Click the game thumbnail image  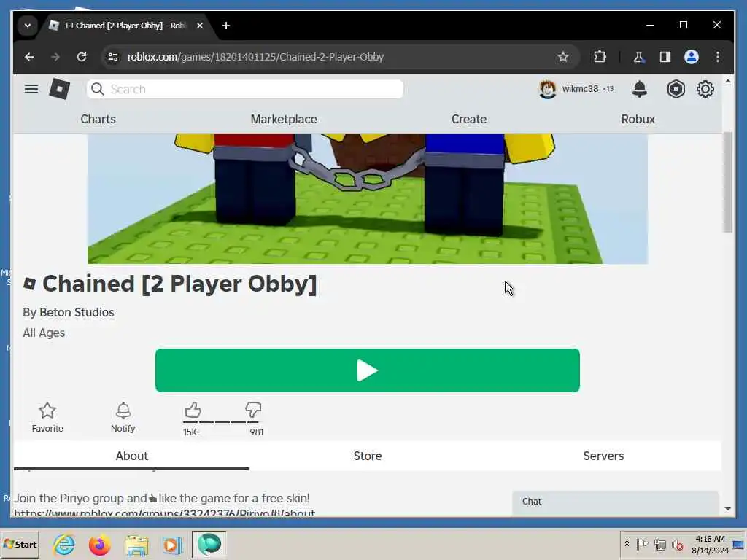point(368,198)
